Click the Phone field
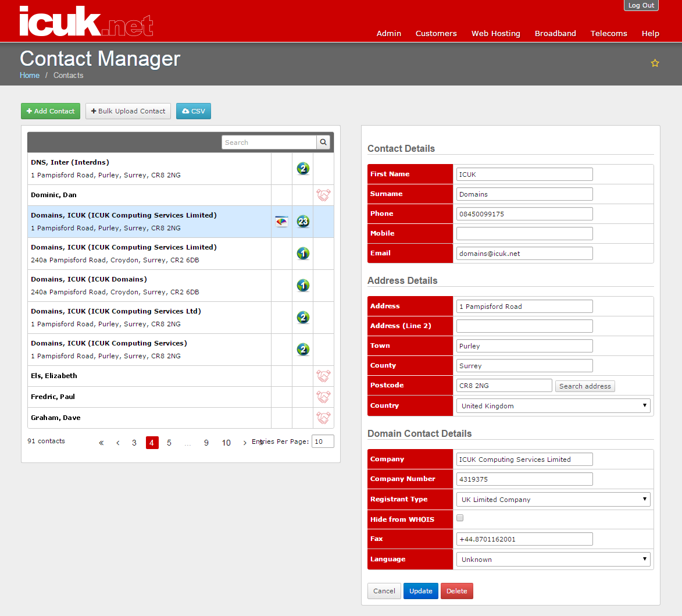The width and height of the screenshot is (682, 616). (524, 213)
